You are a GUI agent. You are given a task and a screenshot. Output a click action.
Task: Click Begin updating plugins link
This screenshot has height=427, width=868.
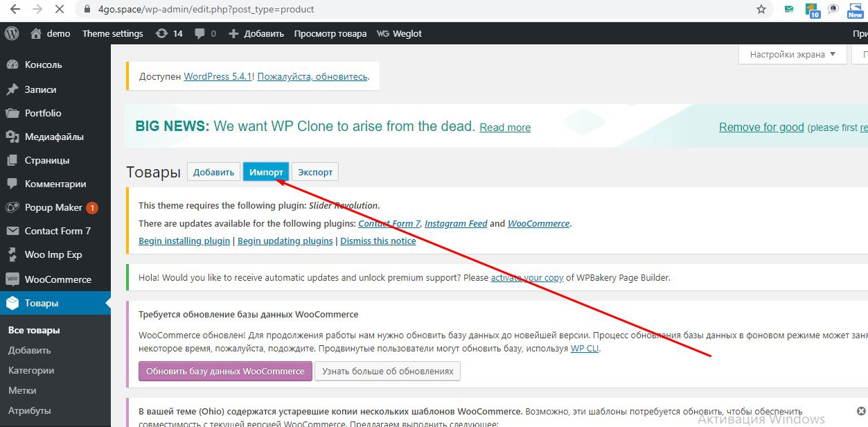coord(285,241)
